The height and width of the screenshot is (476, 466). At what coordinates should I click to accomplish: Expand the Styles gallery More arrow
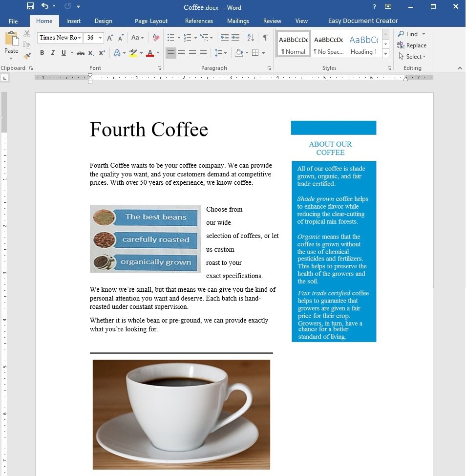click(385, 54)
